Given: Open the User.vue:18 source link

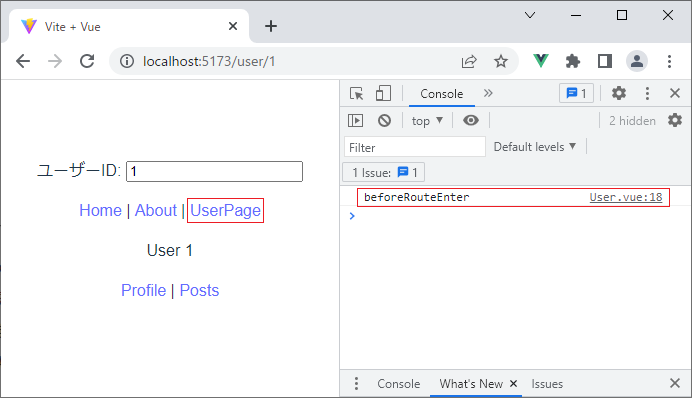Looking at the screenshot, I should click(x=626, y=197).
